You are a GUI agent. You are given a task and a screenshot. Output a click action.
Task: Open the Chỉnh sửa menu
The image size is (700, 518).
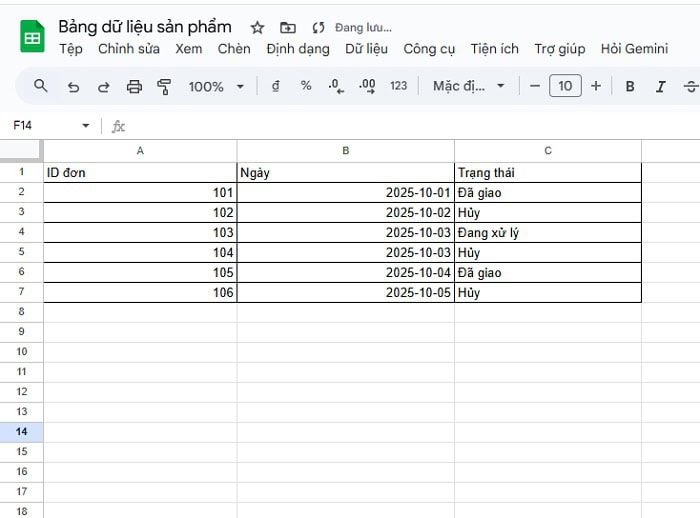(x=129, y=49)
